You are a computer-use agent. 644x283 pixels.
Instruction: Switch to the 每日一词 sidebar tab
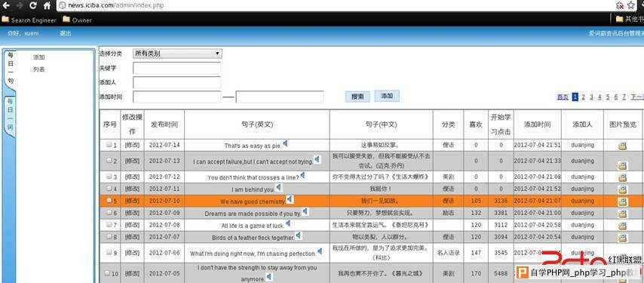click(11, 114)
